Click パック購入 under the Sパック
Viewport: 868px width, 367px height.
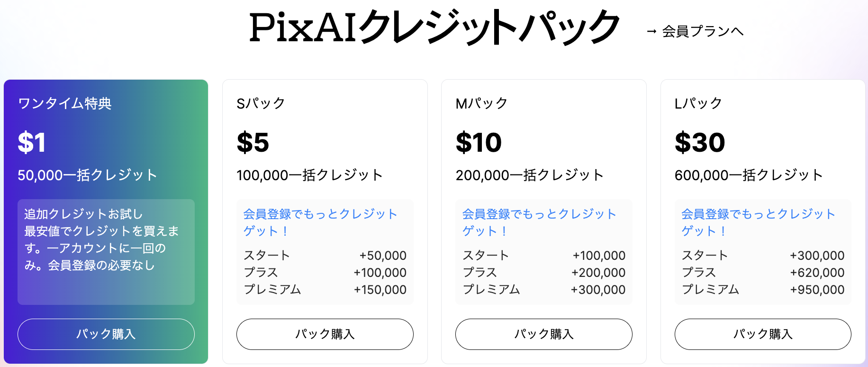coord(325,334)
